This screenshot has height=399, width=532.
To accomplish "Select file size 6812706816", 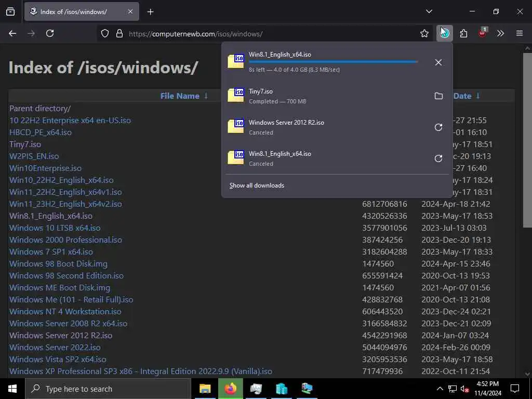I will 384,204.
